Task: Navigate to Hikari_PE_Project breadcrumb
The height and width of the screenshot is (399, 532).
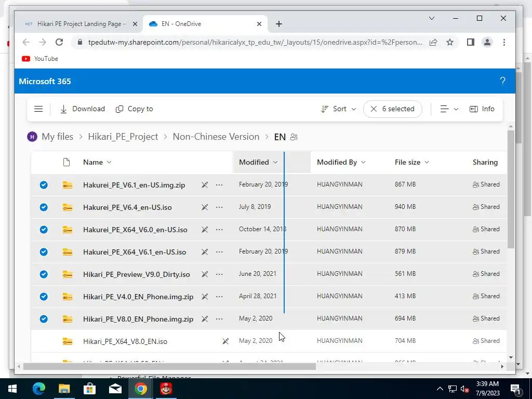Action: pyautogui.click(x=123, y=137)
